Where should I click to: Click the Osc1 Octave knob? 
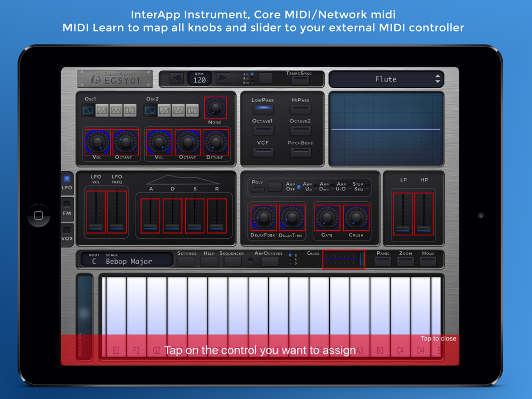(126, 143)
